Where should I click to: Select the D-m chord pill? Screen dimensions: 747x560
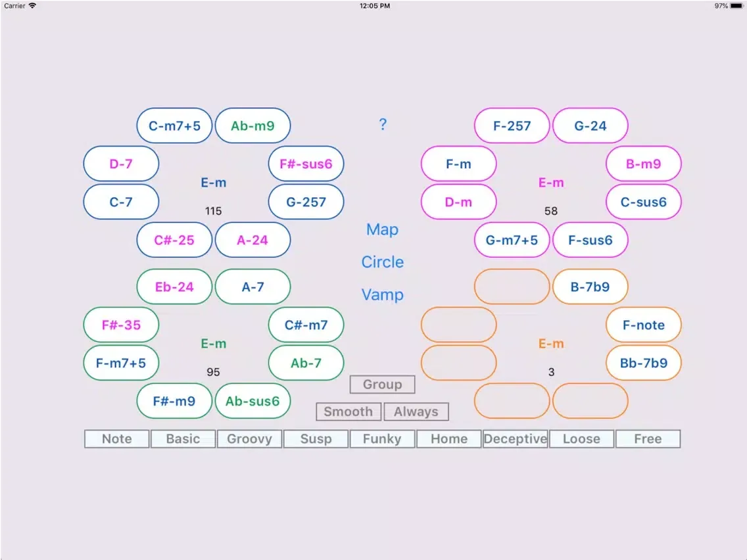[x=459, y=202]
